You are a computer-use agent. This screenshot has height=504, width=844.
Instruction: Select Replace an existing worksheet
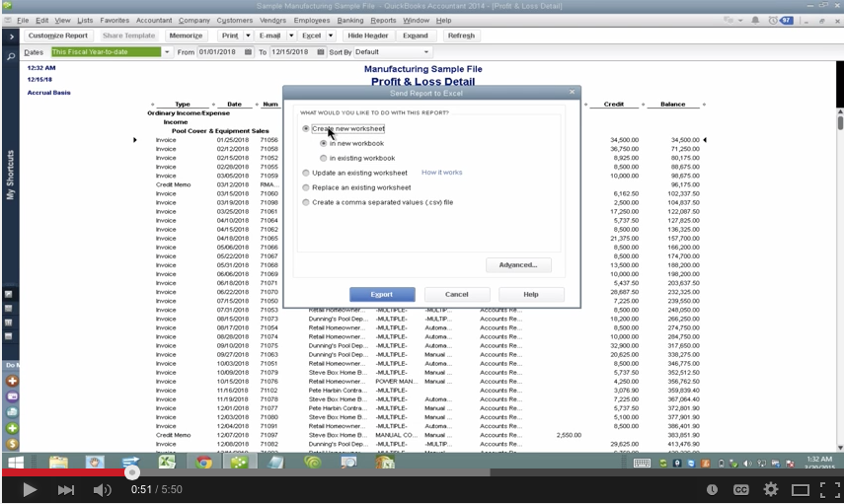[x=306, y=187]
